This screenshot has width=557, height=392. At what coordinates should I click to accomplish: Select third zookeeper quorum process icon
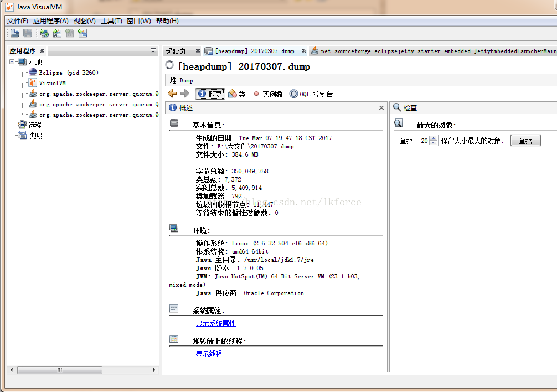33,115
